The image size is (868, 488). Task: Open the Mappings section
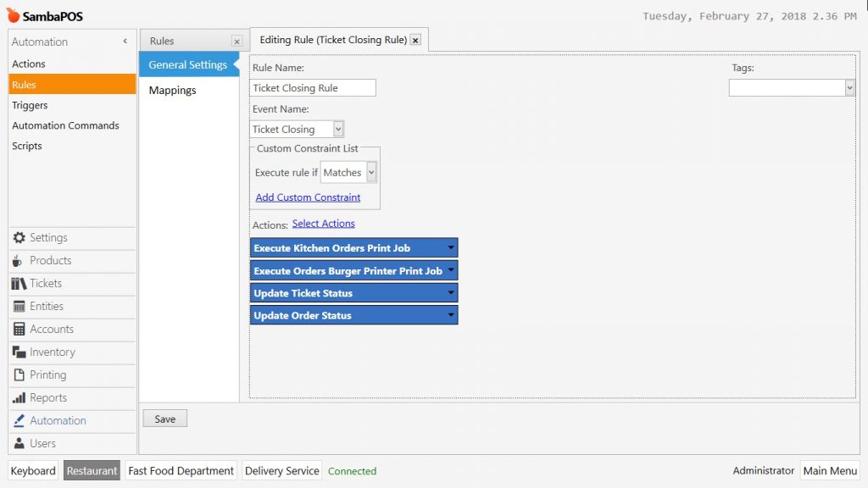[x=188, y=90]
